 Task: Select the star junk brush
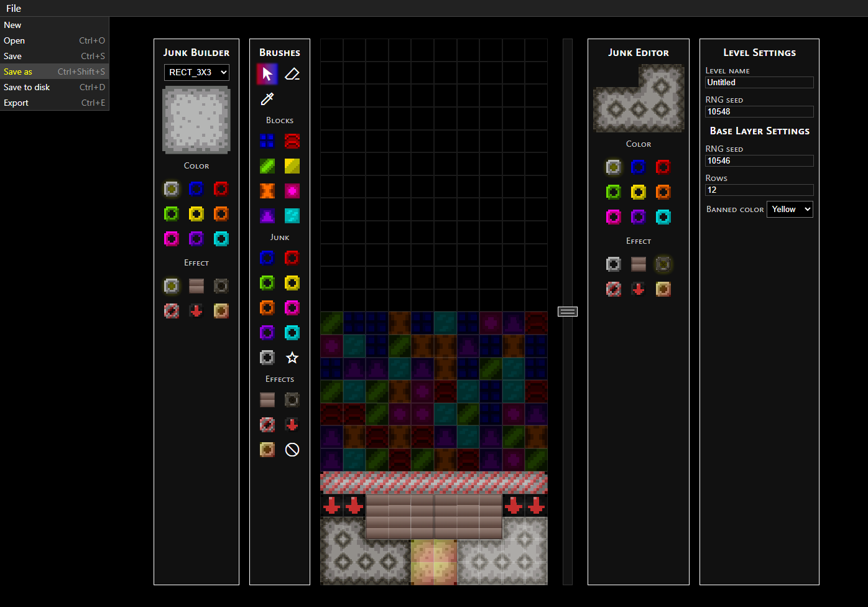292,358
